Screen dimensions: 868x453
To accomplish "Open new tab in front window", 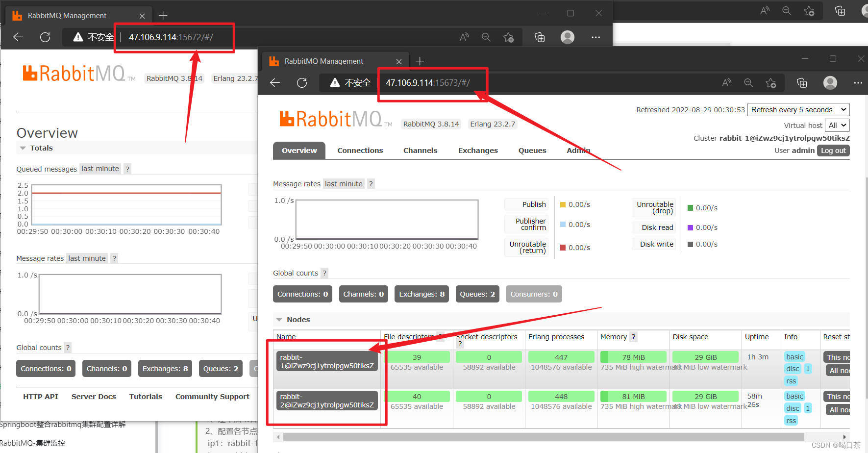I will coord(420,61).
